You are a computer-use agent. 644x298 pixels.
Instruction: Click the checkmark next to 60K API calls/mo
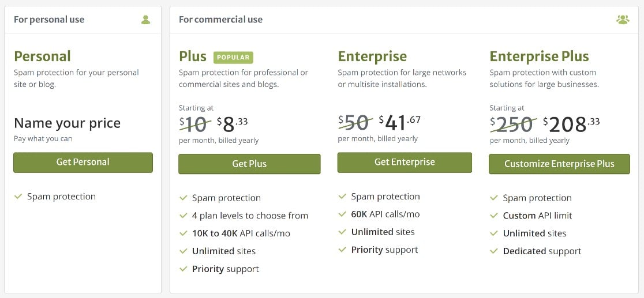point(342,214)
